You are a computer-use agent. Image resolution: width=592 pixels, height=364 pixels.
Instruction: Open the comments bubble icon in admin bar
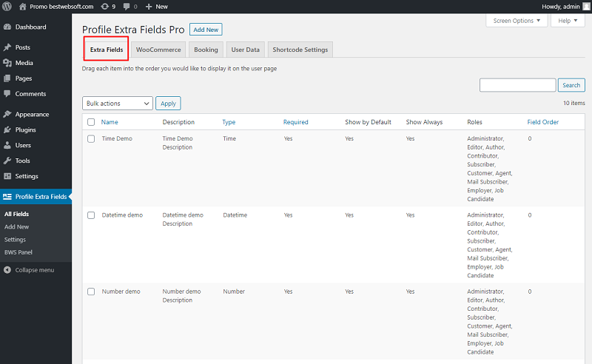[127, 7]
